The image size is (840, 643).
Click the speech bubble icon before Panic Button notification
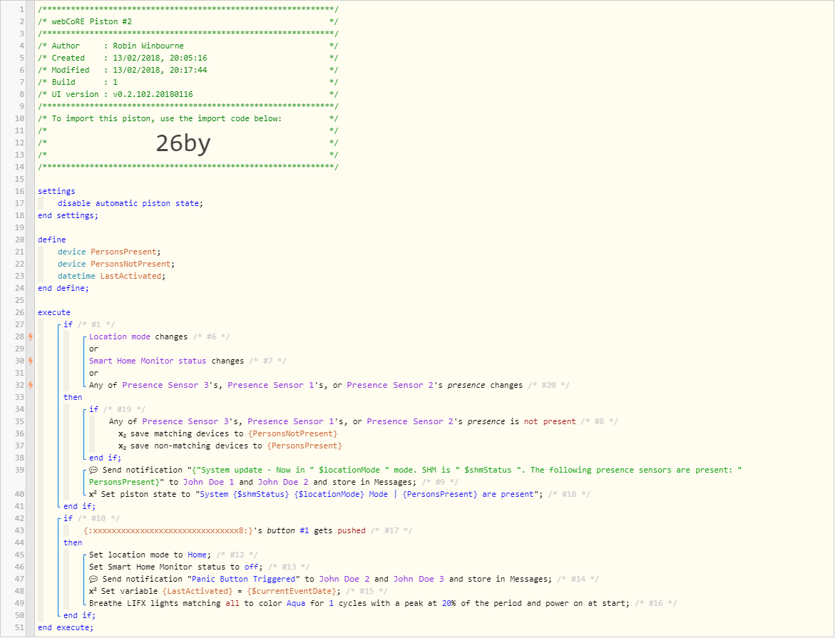(93, 580)
